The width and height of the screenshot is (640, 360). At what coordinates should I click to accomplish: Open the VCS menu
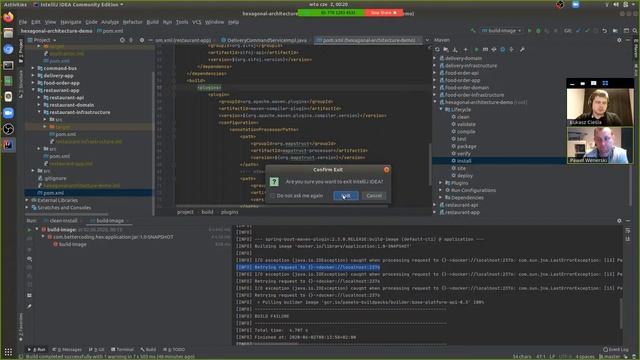click(x=197, y=22)
